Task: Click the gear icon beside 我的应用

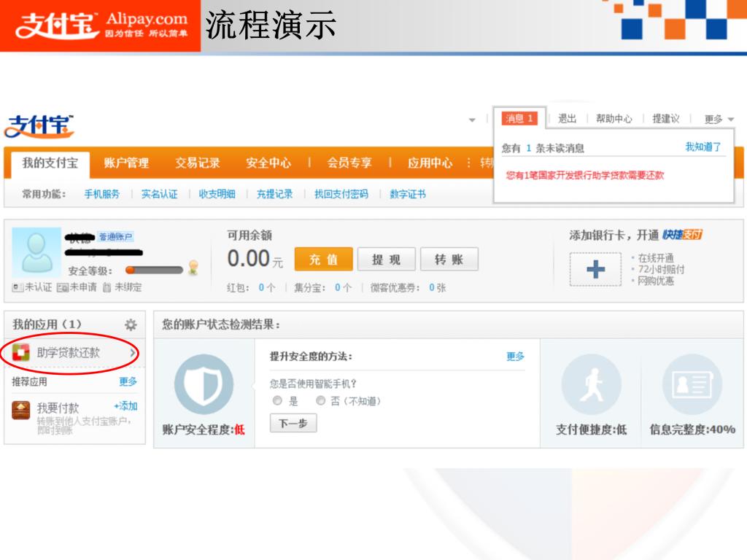Action: coord(131,324)
